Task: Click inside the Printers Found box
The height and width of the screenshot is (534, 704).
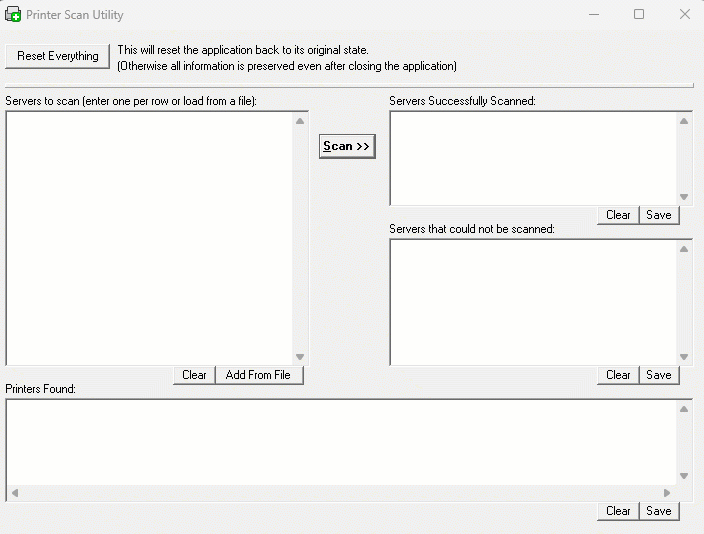Action: tap(341, 442)
